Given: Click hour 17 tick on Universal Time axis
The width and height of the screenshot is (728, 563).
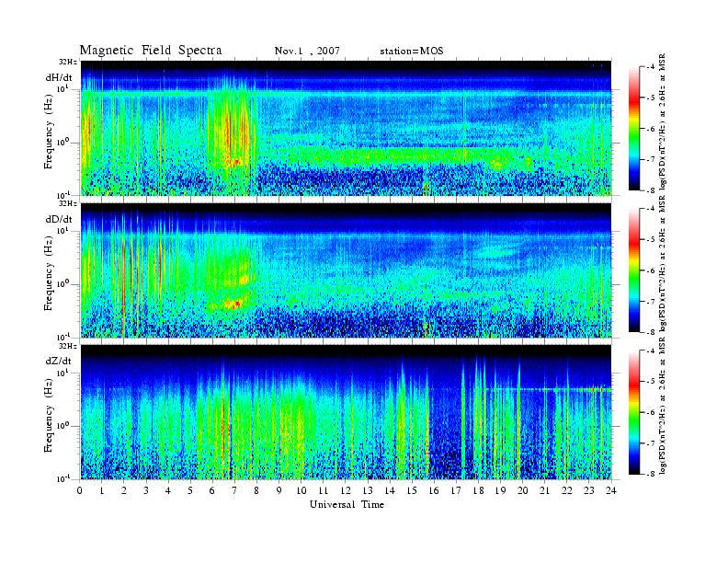Looking at the screenshot, I should (x=456, y=491).
